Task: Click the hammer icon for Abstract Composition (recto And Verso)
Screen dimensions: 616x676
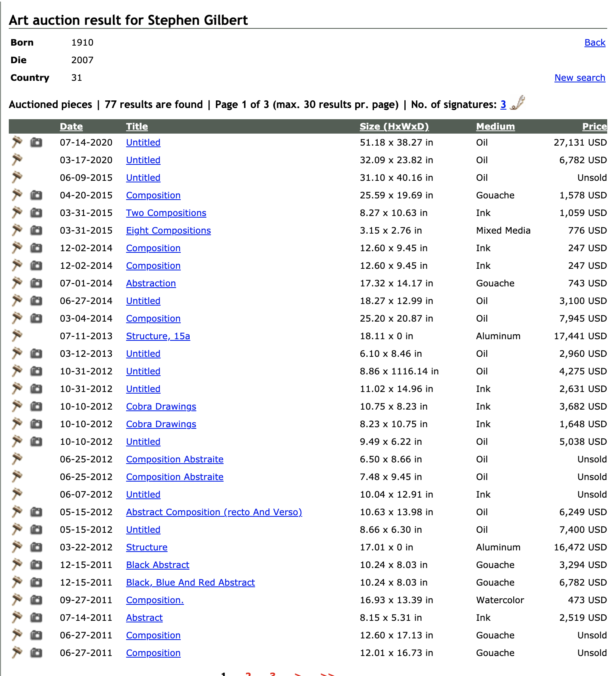Action: pyautogui.click(x=17, y=512)
